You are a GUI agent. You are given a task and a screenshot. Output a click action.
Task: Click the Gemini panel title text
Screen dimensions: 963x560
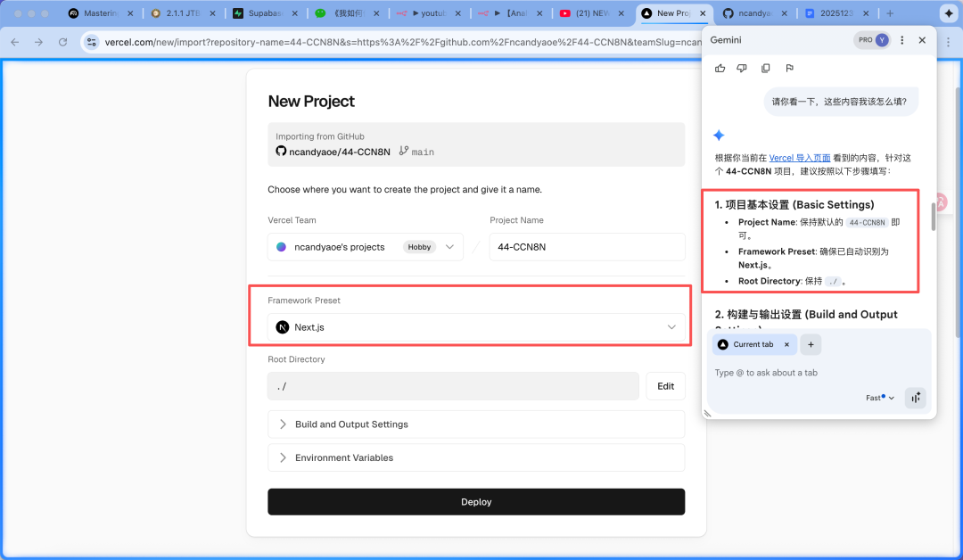point(725,40)
